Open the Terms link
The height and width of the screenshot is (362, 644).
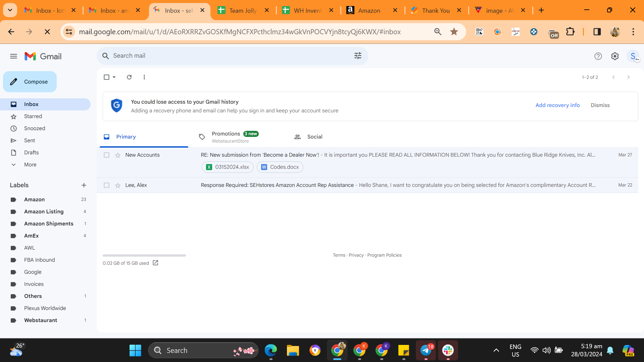point(339,255)
